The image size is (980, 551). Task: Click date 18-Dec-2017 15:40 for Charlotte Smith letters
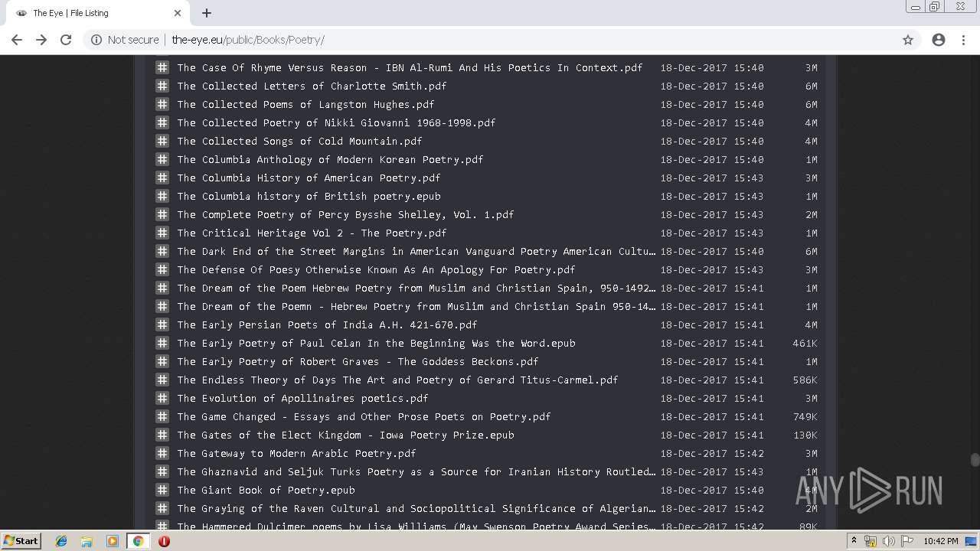click(712, 86)
